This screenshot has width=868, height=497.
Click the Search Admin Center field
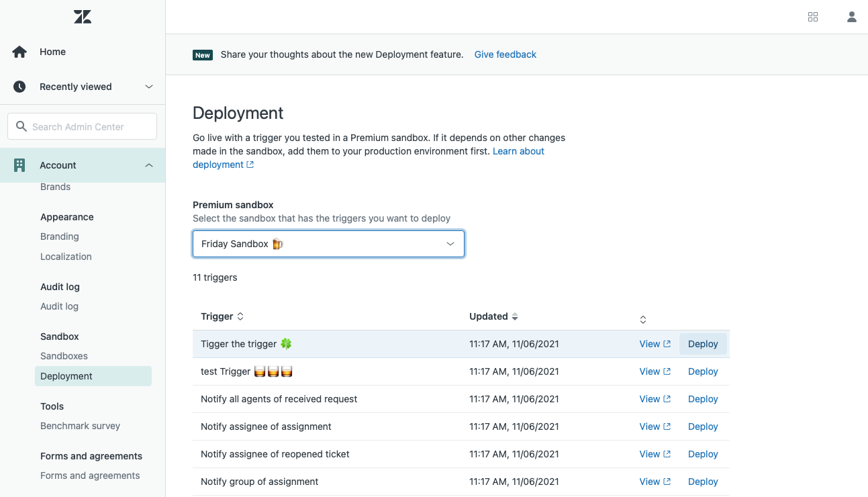[83, 126]
